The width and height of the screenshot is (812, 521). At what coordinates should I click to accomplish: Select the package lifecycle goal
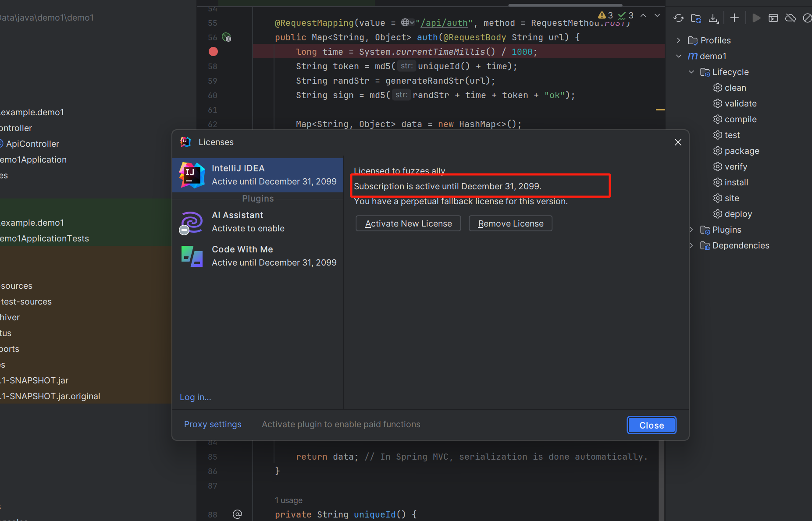tap(736, 151)
